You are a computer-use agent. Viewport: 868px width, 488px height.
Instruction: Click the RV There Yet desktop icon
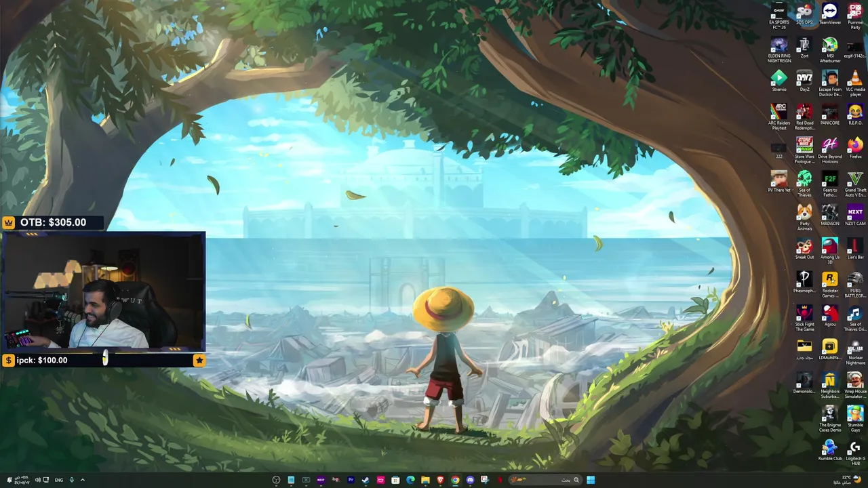click(779, 182)
